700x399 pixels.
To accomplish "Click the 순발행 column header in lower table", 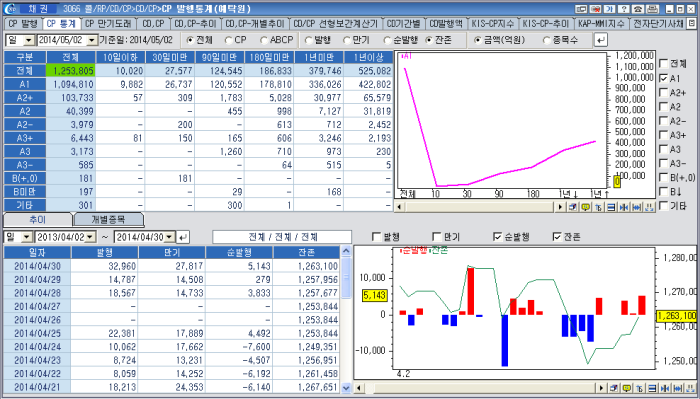I will click(239, 253).
